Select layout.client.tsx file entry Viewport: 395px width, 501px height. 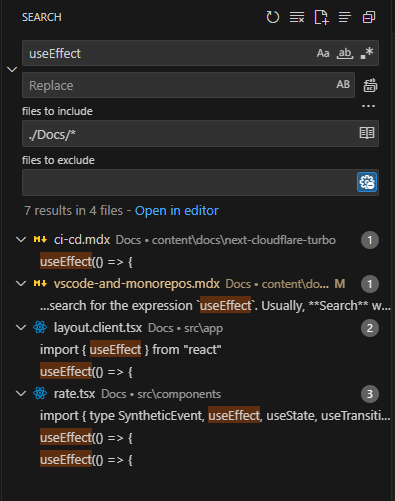[197, 328]
